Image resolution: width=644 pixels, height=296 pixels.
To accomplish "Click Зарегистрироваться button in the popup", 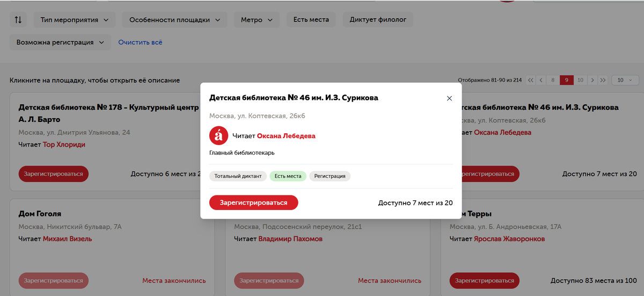I will 253,203.
